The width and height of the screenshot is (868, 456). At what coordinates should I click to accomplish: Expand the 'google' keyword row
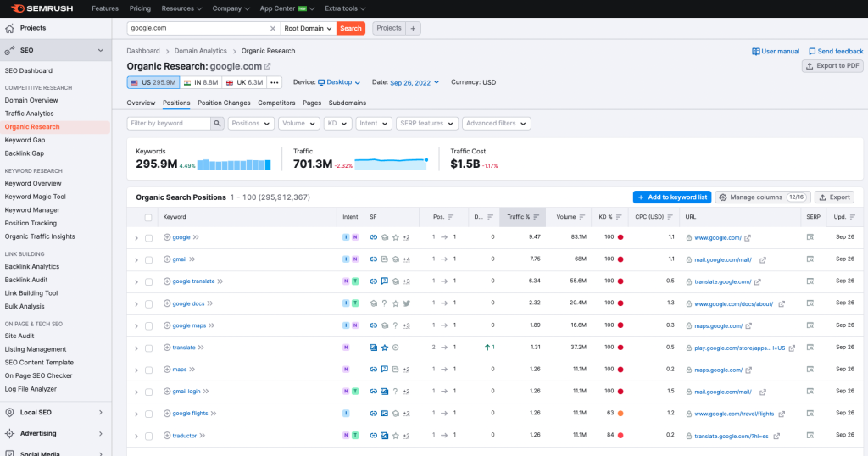click(x=136, y=238)
